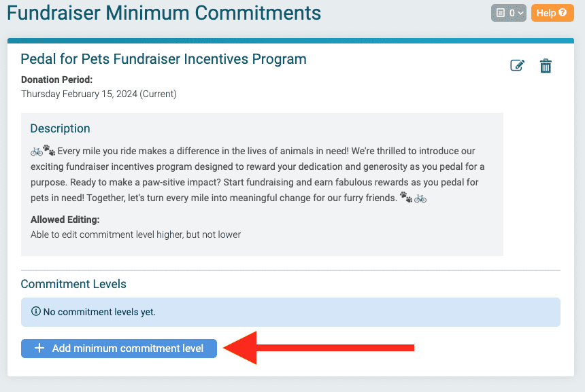The height and width of the screenshot is (392, 585).
Task: Click the No commitment levels yet banner
Action: [290, 312]
